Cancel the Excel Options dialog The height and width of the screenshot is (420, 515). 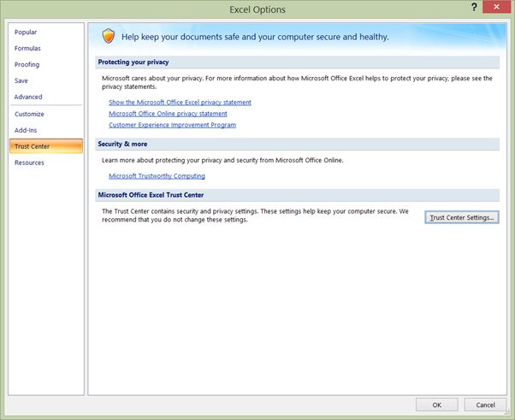[x=485, y=405]
